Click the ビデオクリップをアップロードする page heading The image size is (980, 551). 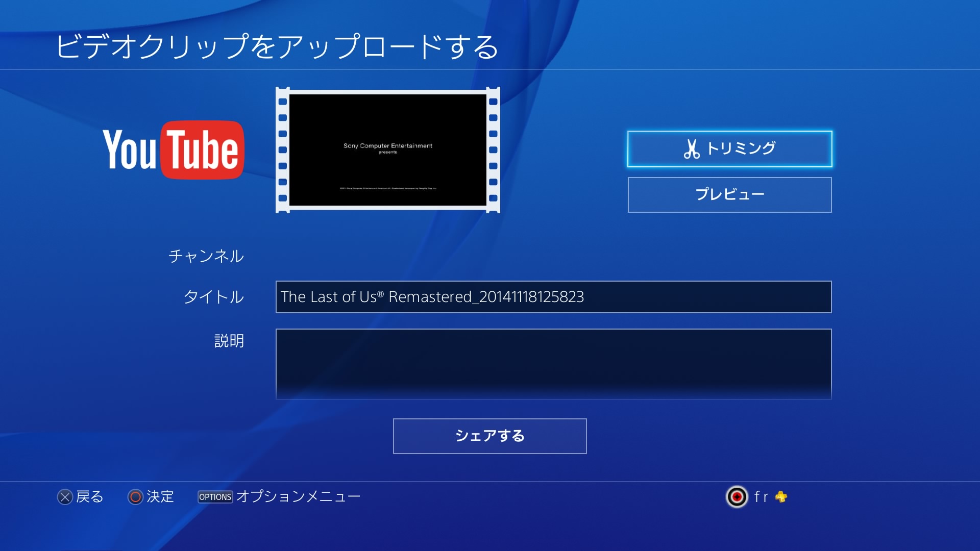[277, 47]
